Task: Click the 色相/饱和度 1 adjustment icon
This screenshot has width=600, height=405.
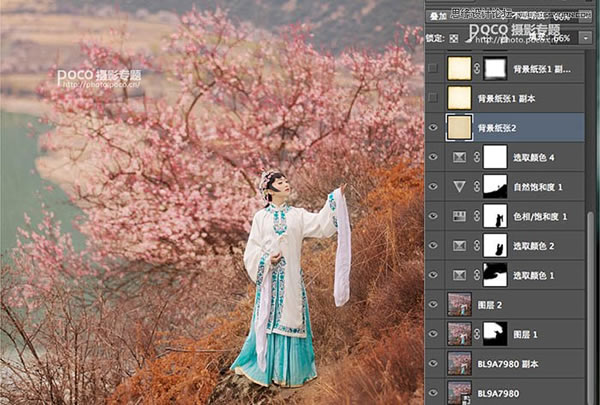Action: click(x=459, y=216)
